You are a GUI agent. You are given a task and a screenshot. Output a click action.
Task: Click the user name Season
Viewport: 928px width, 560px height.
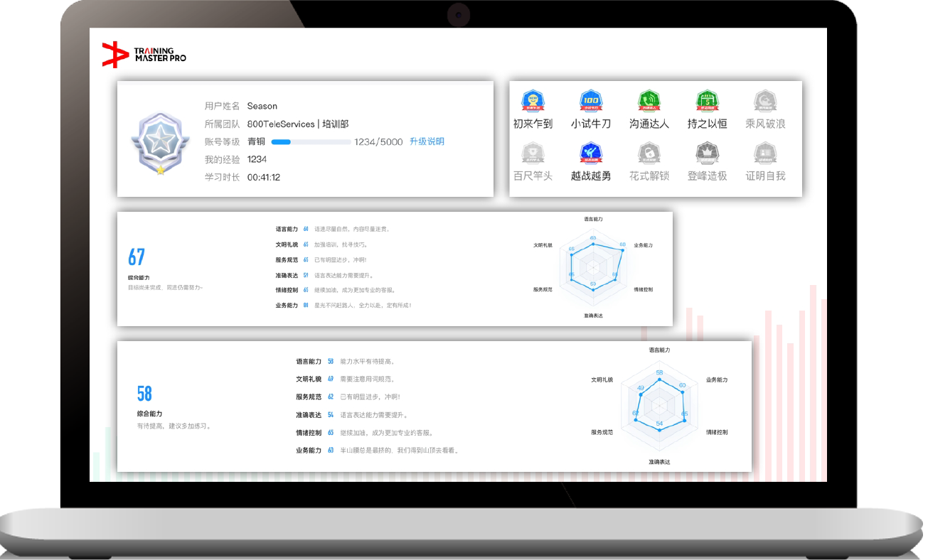[262, 106]
